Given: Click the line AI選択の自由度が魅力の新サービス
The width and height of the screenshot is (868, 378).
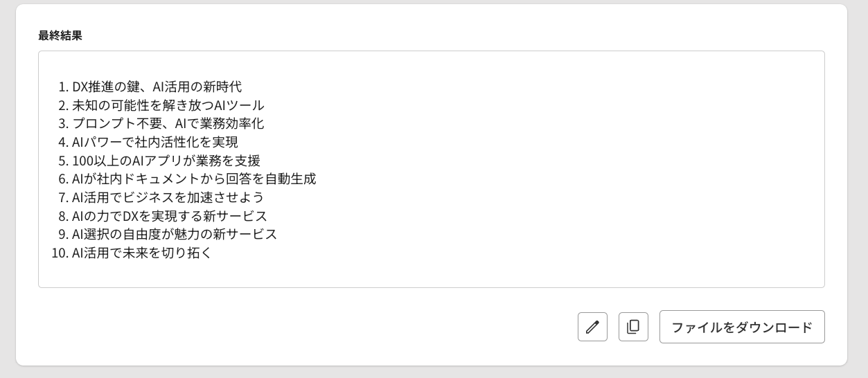Looking at the screenshot, I should click(x=175, y=234).
